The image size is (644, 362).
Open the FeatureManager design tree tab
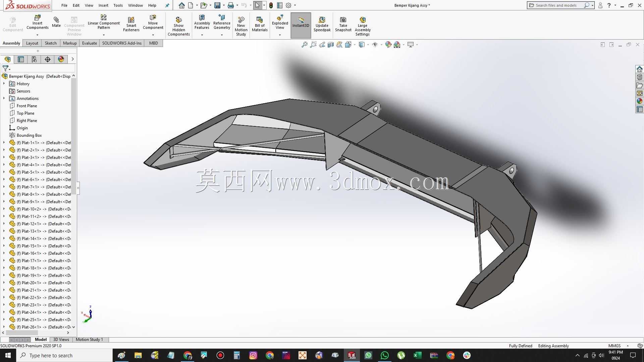click(x=7, y=59)
